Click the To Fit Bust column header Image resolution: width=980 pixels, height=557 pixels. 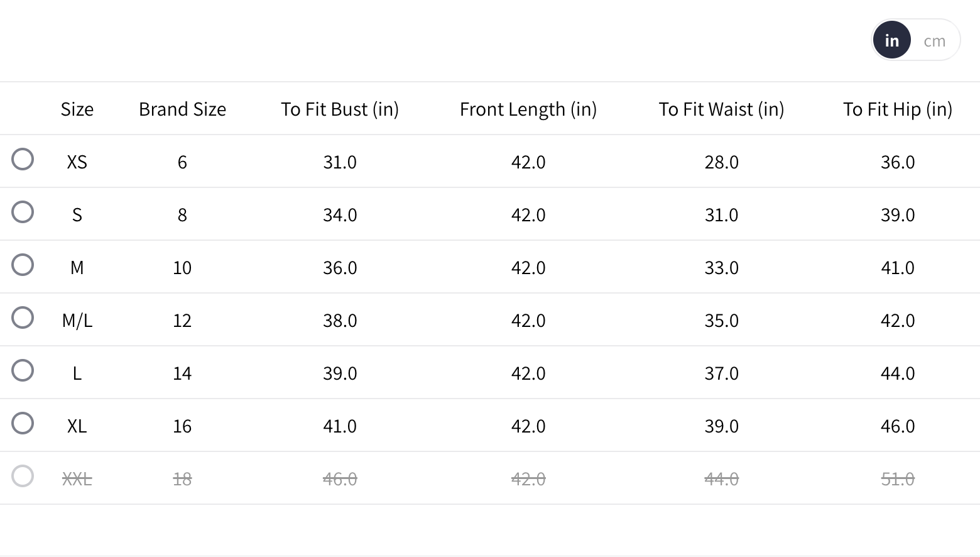pyautogui.click(x=339, y=109)
